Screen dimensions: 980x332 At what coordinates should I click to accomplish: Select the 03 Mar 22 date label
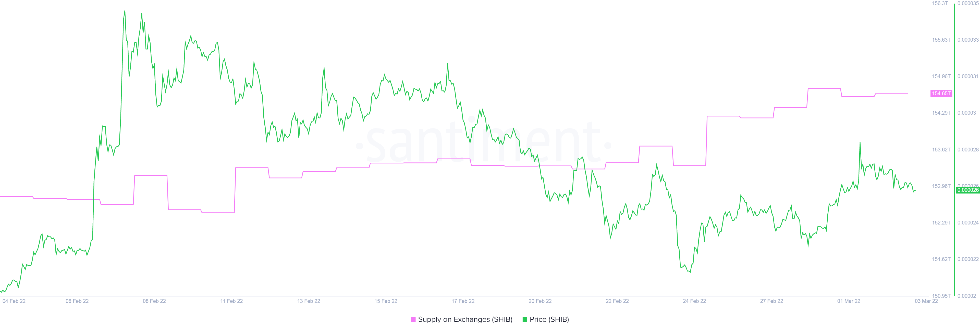click(926, 301)
